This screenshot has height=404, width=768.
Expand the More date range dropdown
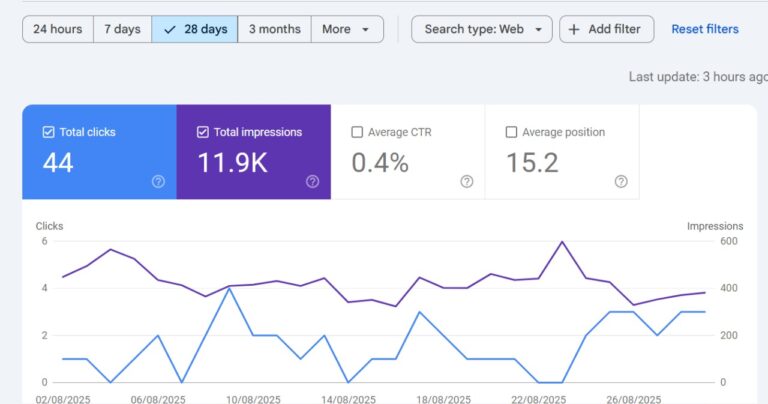click(347, 29)
